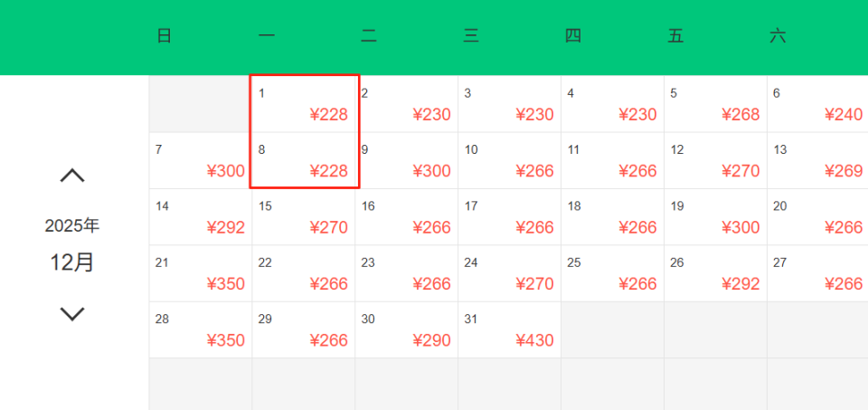The width and height of the screenshot is (868, 410).
Task: Select December 6 at ¥240
Action: (x=817, y=104)
